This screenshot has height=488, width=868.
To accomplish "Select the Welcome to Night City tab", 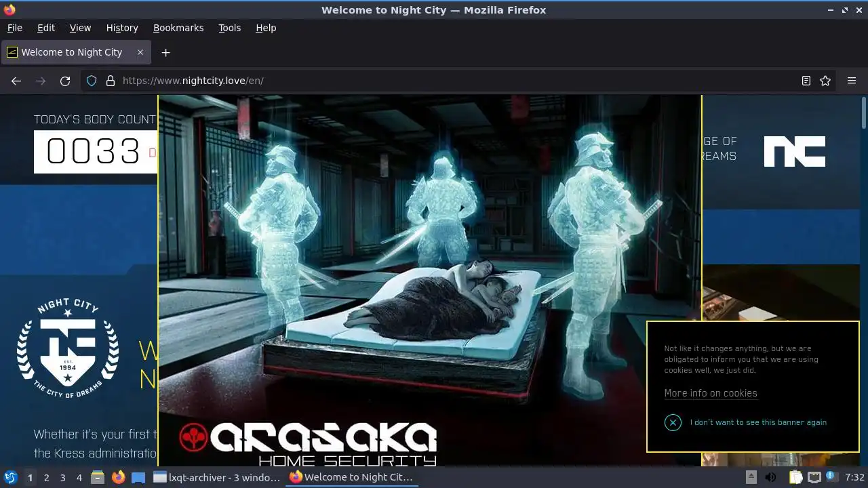I will (x=75, y=52).
